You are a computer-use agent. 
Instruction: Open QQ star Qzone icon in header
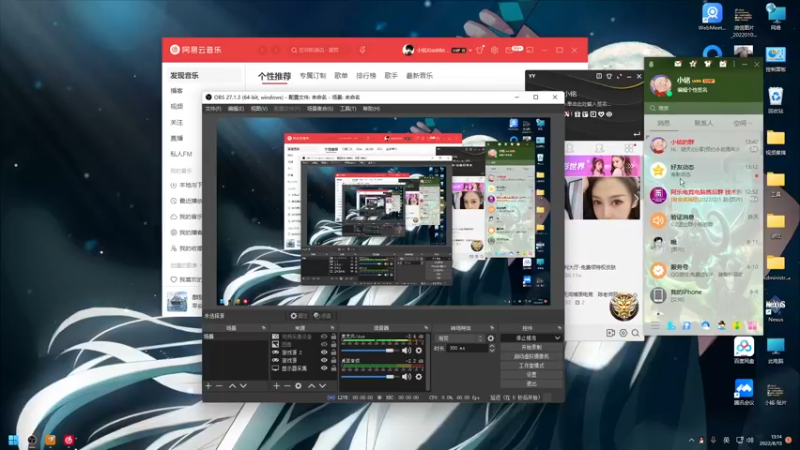pyautogui.click(x=693, y=64)
